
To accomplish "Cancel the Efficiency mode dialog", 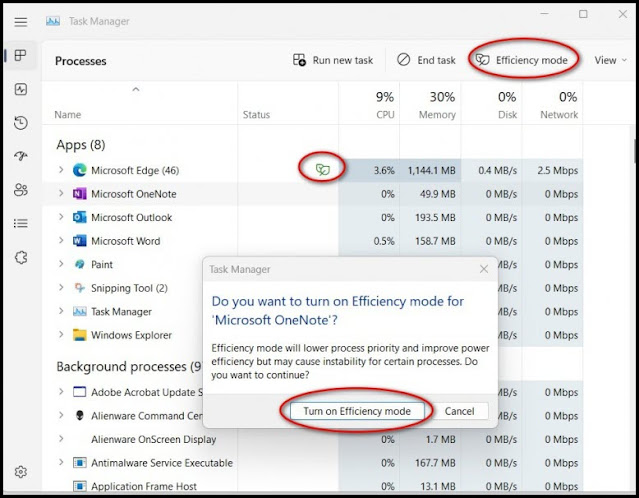I will click(459, 411).
